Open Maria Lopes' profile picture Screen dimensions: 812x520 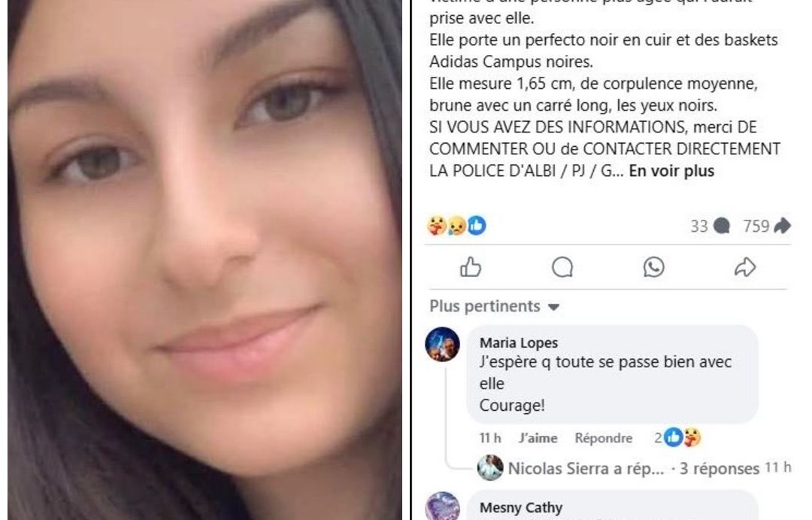click(x=442, y=344)
